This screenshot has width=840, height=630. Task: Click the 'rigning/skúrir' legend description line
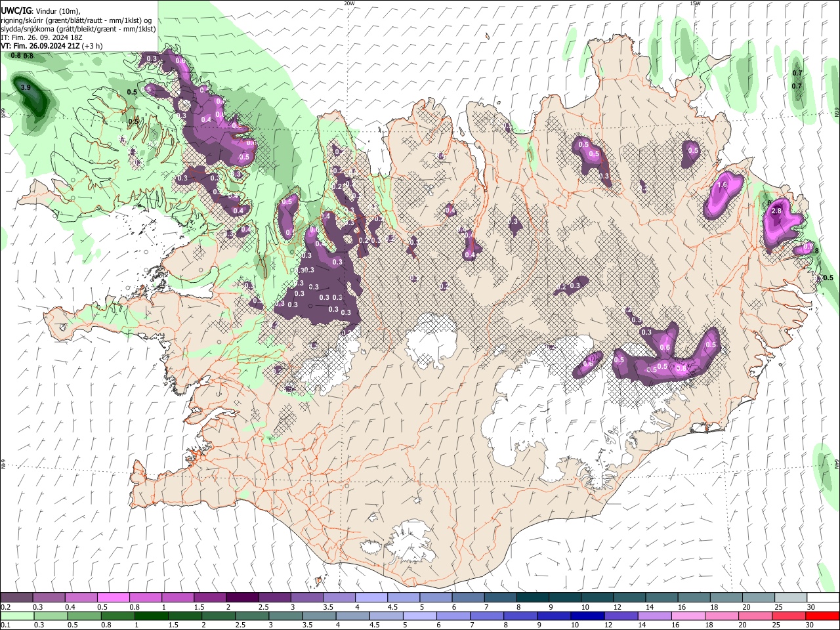pyautogui.click(x=77, y=20)
